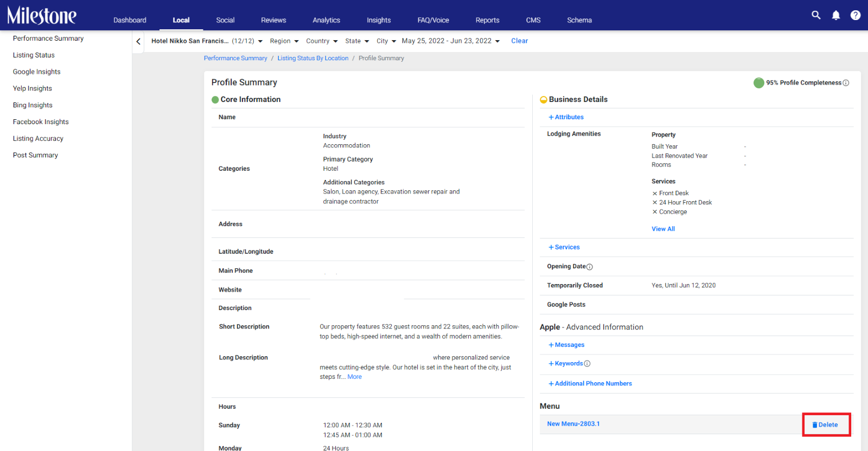Image resolution: width=868 pixels, height=451 pixels.
Task: Expand the Country filter dropdown
Action: click(x=322, y=41)
